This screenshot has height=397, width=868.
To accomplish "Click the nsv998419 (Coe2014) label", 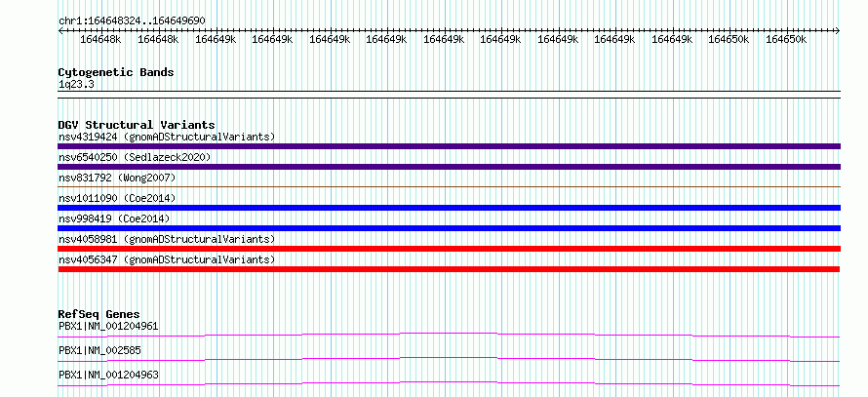I will pos(114,218).
